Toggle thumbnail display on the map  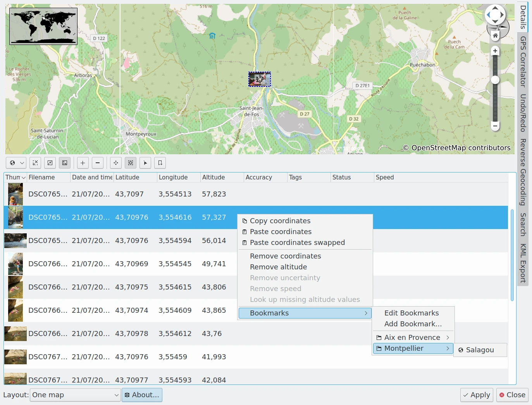click(x=65, y=163)
